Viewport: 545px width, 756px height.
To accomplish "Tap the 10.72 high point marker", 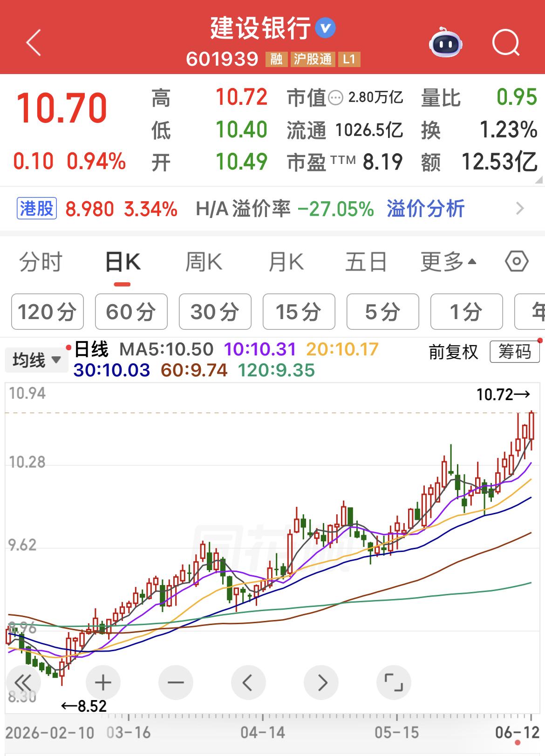I will click(x=503, y=395).
